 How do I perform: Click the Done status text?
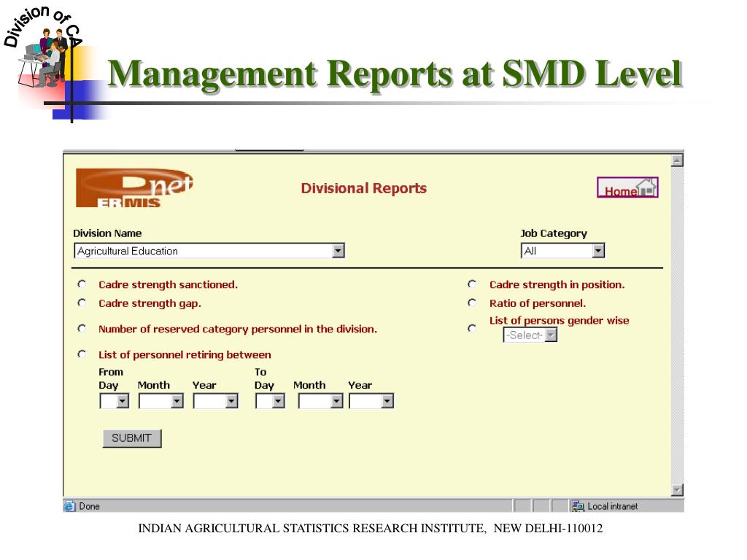pos(89,506)
